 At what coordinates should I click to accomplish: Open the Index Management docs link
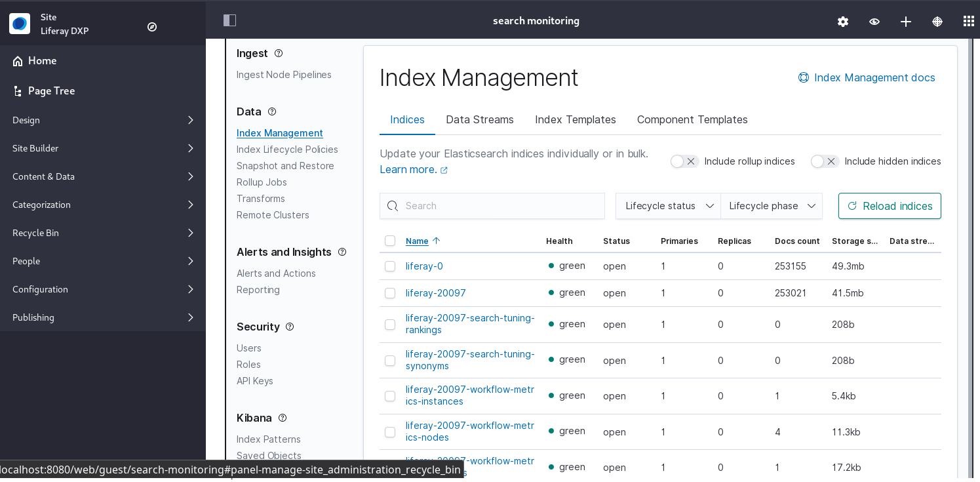tap(867, 77)
